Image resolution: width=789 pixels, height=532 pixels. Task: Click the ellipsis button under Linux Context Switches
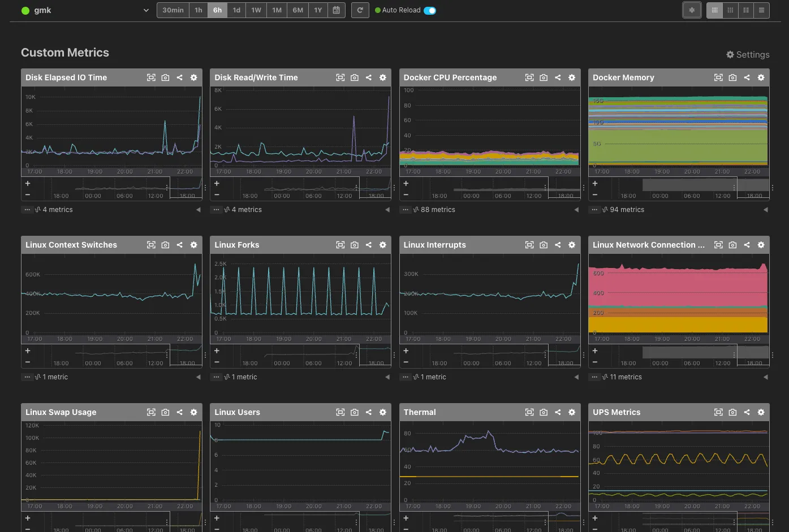point(27,377)
